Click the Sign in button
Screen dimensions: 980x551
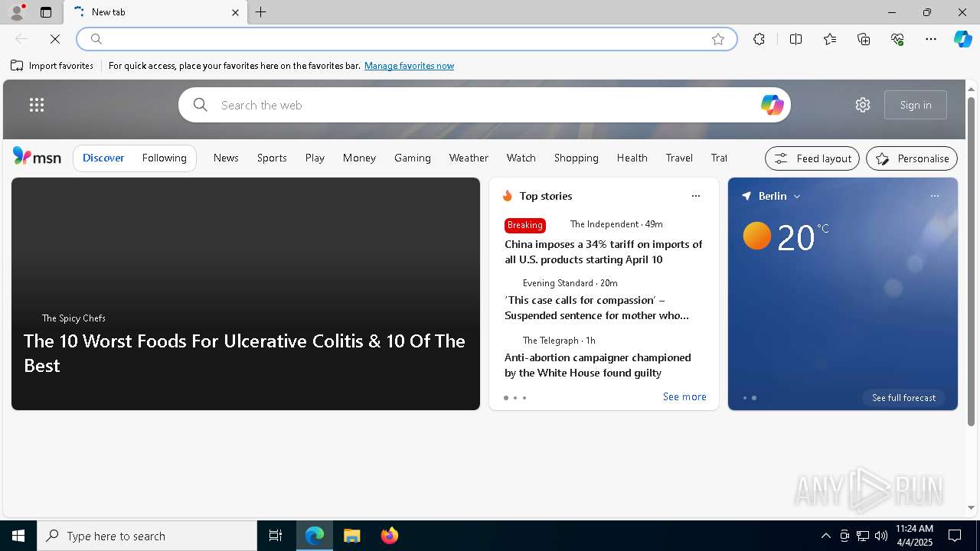[x=916, y=105]
